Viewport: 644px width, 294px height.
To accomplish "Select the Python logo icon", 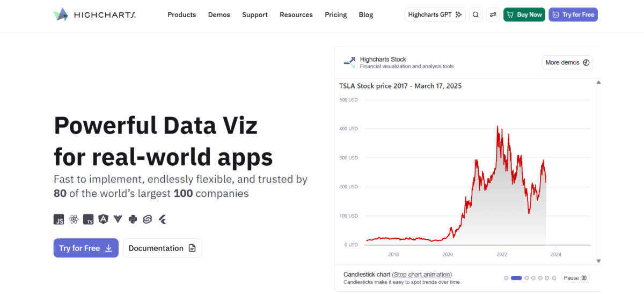I will coord(133,219).
